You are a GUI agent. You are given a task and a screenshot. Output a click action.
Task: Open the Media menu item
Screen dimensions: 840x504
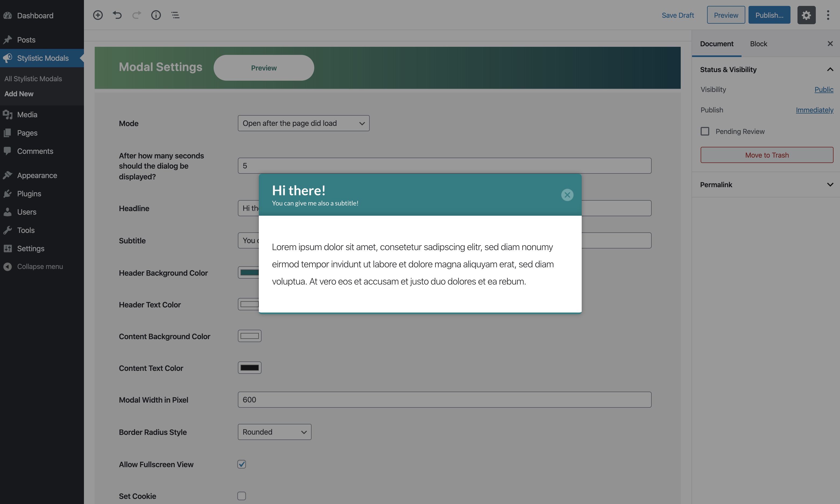[x=42, y=115]
